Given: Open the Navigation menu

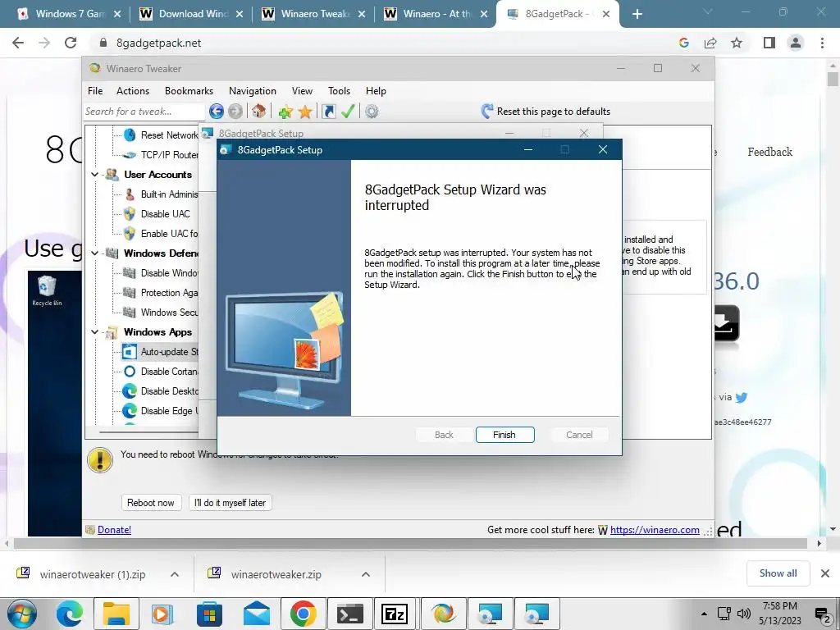Looking at the screenshot, I should 253,90.
